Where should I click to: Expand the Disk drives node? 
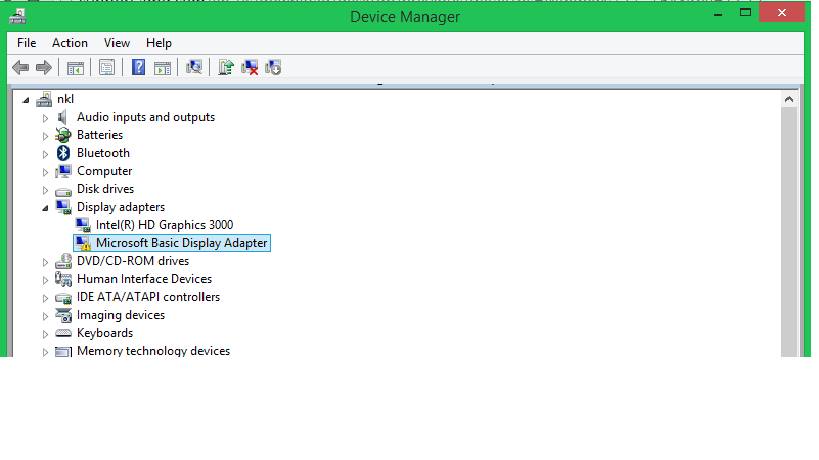coord(45,190)
